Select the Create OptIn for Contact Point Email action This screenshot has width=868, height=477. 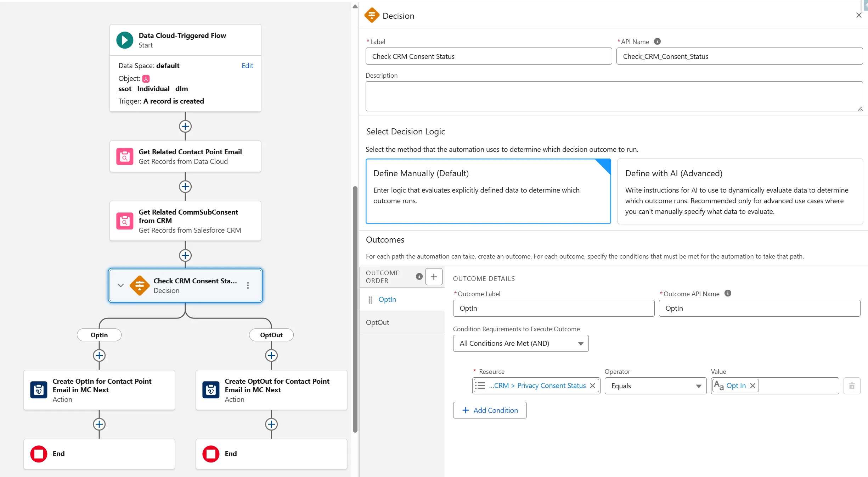99,390
